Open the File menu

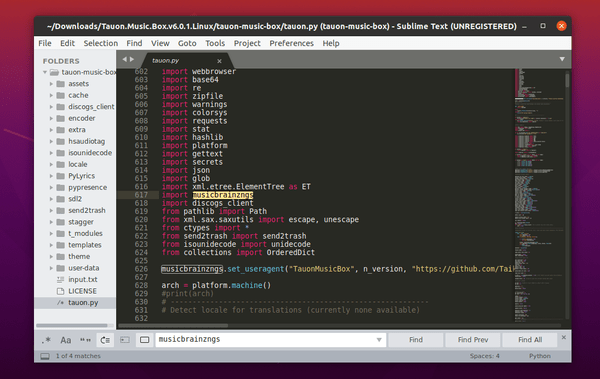45,43
